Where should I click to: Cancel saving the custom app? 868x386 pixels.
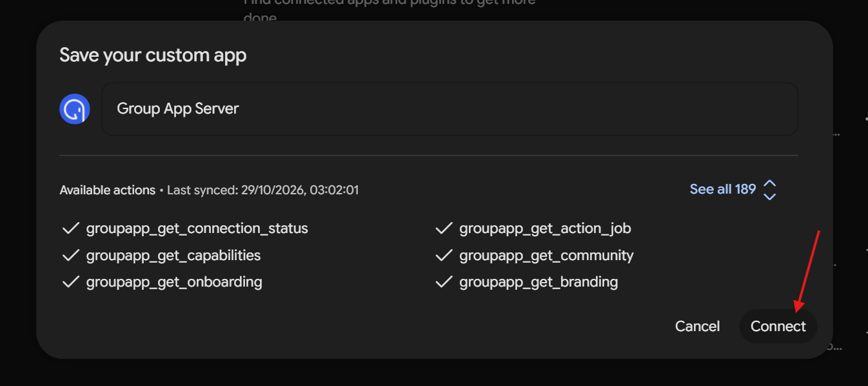[697, 326]
